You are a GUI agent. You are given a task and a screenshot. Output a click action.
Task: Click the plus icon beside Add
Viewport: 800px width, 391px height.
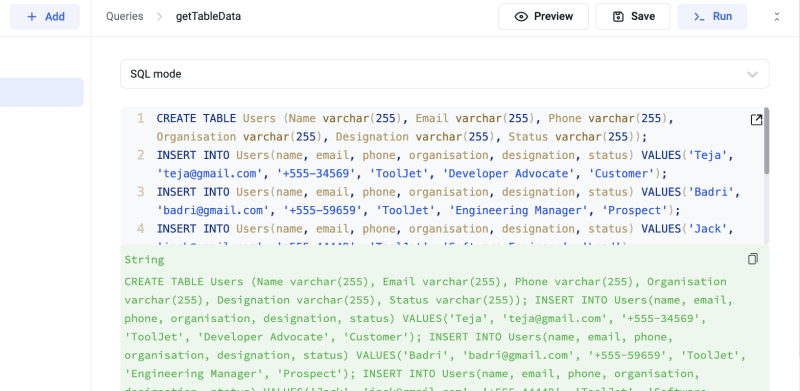coord(32,17)
